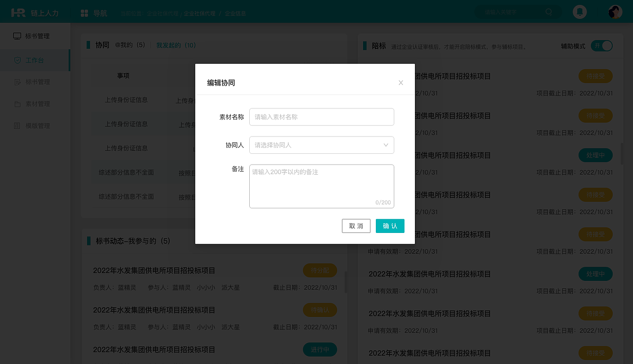Open the notification bell
This screenshot has height=364, width=633.
point(579,11)
